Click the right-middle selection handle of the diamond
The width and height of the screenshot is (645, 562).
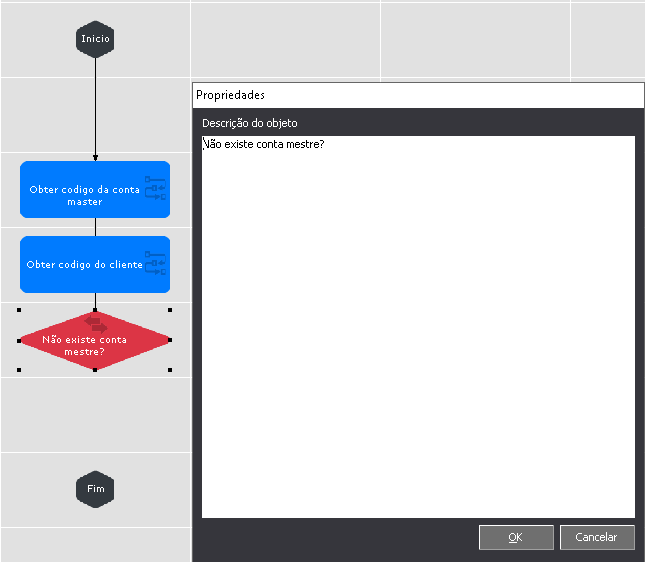click(x=170, y=341)
